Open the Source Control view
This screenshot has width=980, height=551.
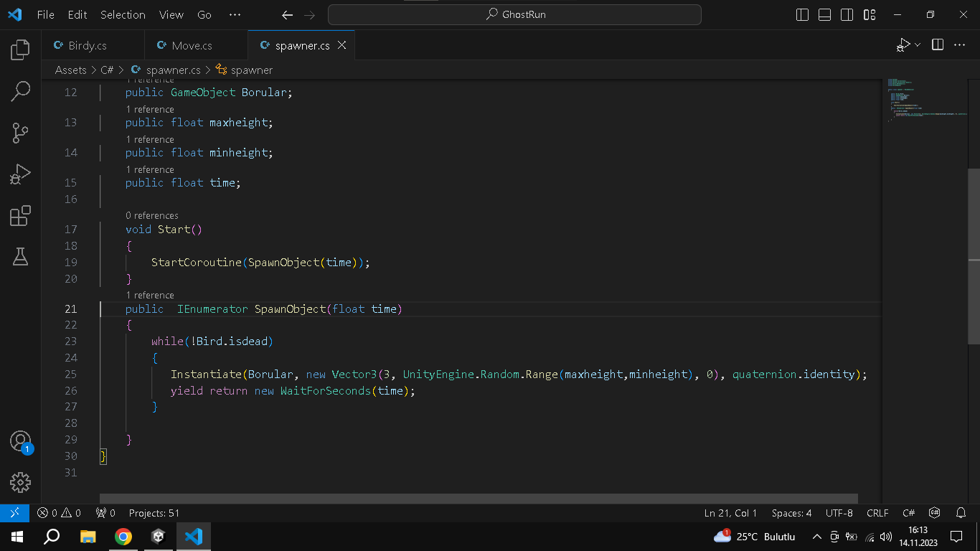[x=20, y=133]
